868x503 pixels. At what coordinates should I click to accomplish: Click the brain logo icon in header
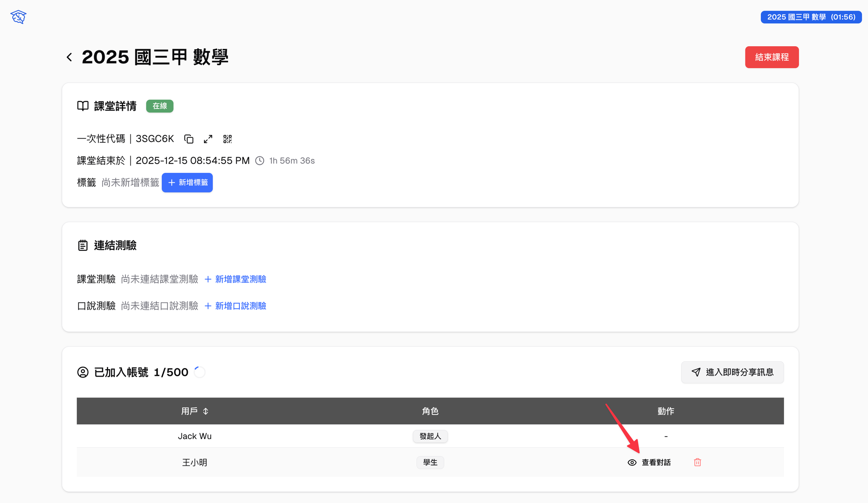coord(18,17)
